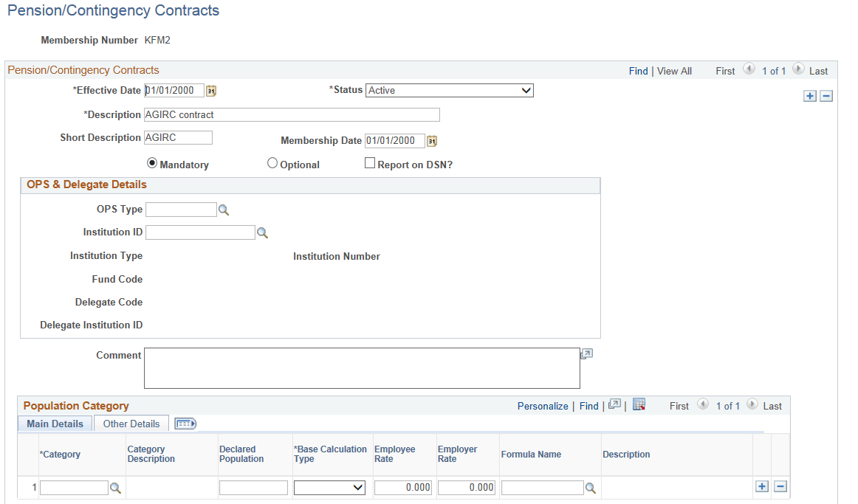Viewport: 858px width, 504px height.
Task: Open Personalize for the Population Category grid
Action: 543,405
